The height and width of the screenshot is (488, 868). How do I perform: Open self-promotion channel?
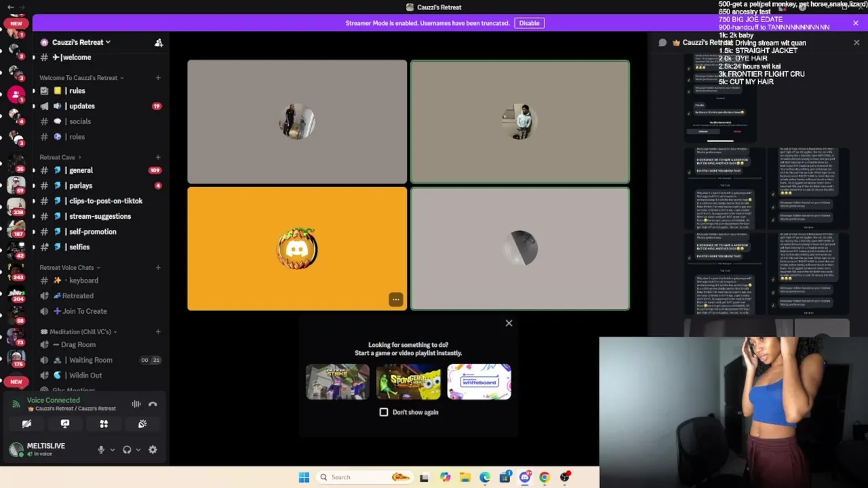click(100, 232)
